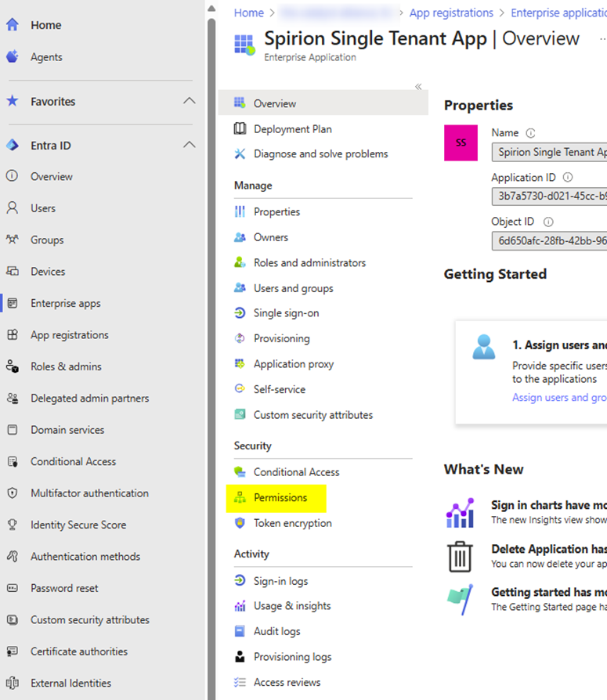607x700 pixels.
Task: Click the Usage & insights chart icon
Action: (x=240, y=606)
